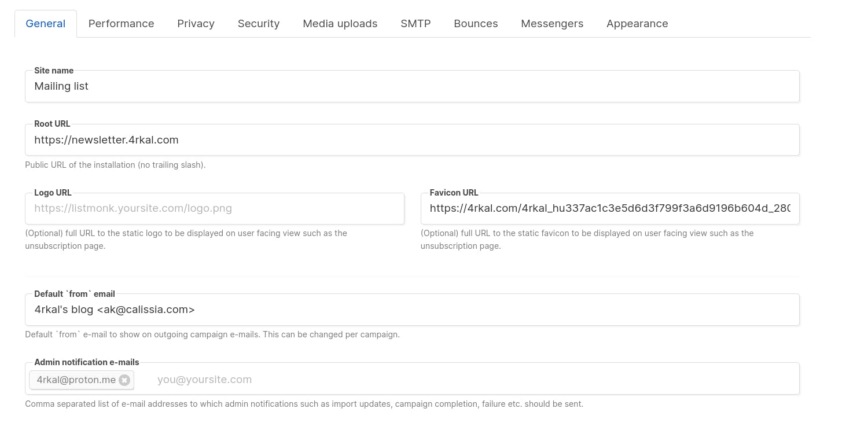Open the Performance settings tab
The width and height of the screenshot is (868, 423).
pyautogui.click(x=121, y=24)
